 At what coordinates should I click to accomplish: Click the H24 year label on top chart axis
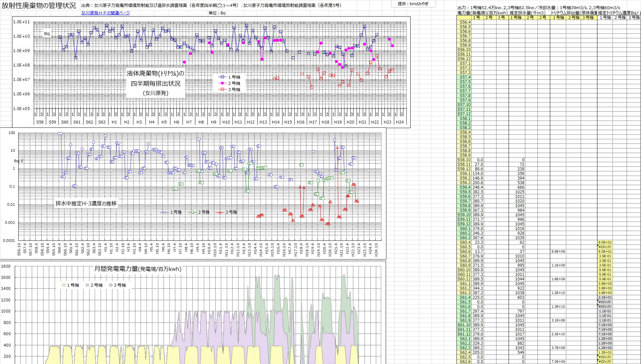(400, 122)
